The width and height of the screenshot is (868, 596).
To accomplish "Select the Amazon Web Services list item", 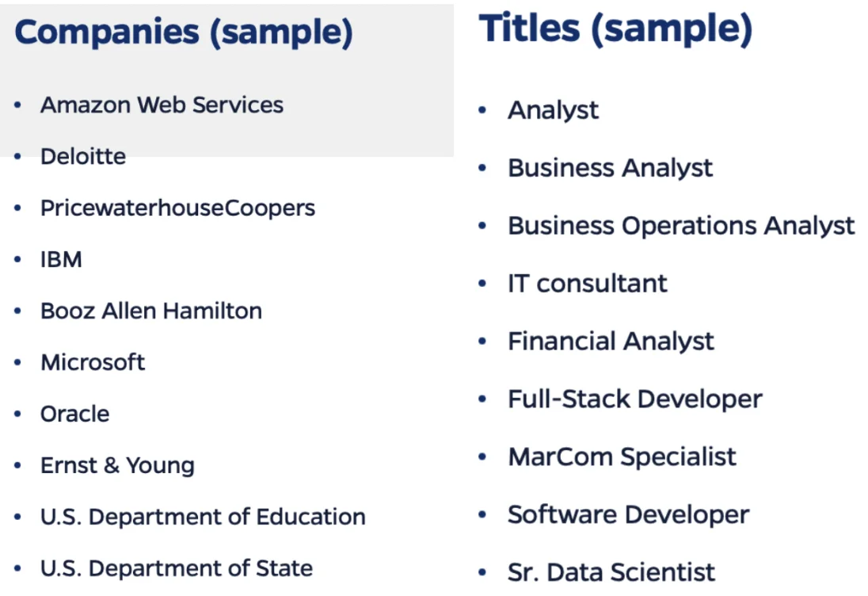I will point(162,105).
